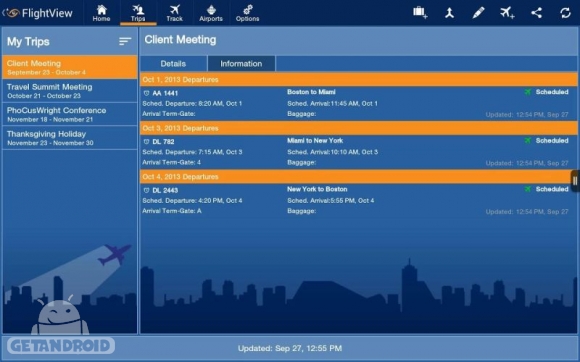
Task: Click the alert icon beside DL 2443
Action: point(146,190)
